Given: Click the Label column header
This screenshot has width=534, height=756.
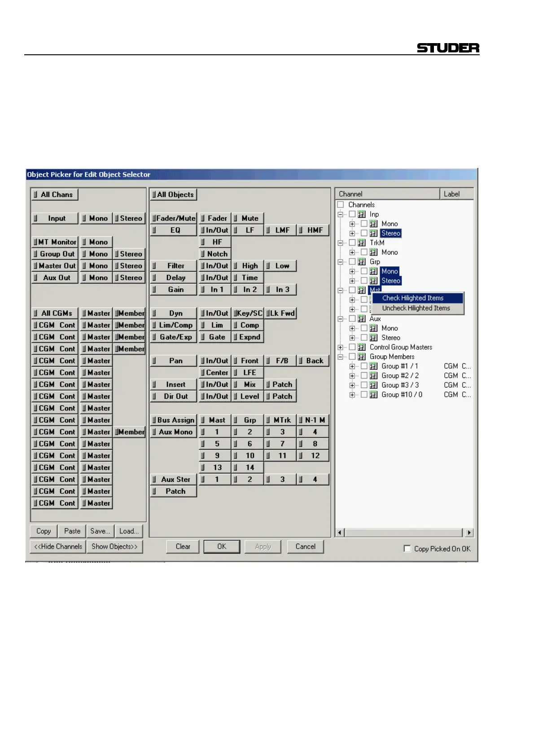Looking at the screenshot, I should (456, 194).
